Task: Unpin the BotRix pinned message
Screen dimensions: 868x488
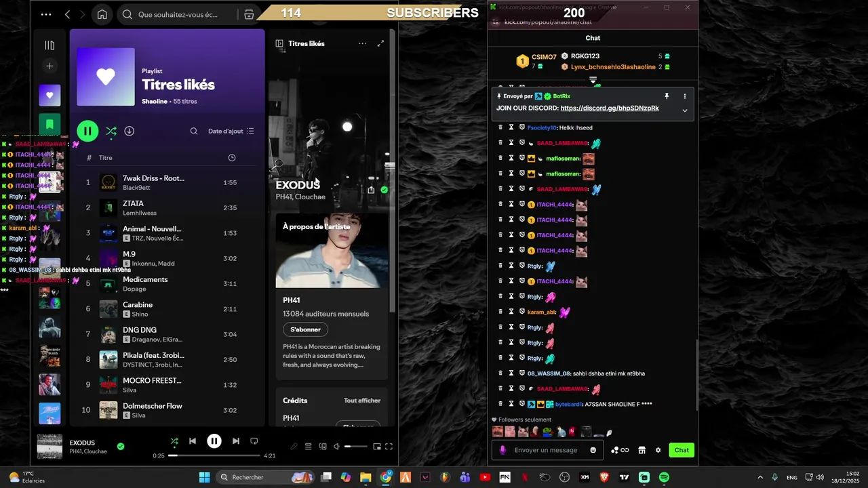Action: (x=667, y=96)
